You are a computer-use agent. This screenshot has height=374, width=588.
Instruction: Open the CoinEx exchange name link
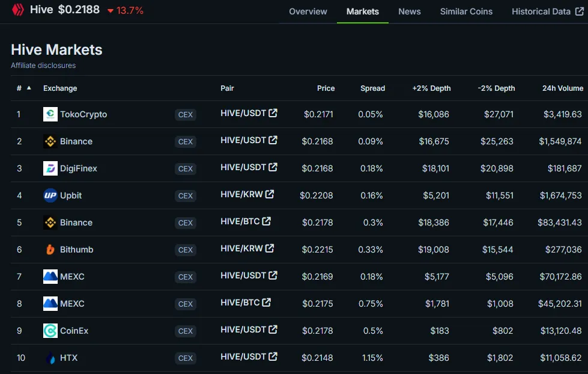(x=74, y=331)
